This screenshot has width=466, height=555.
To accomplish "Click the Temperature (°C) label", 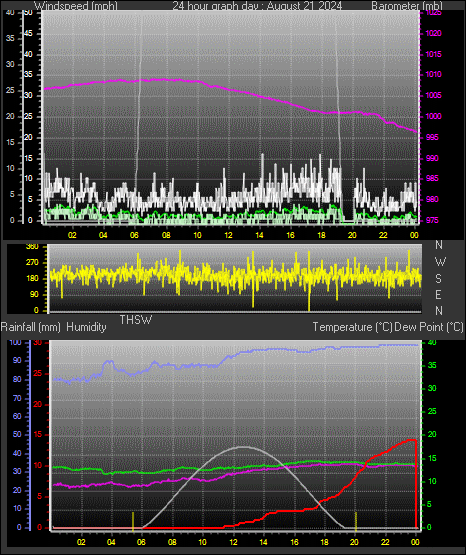I will pyautogui.click(x=352, y=327).
